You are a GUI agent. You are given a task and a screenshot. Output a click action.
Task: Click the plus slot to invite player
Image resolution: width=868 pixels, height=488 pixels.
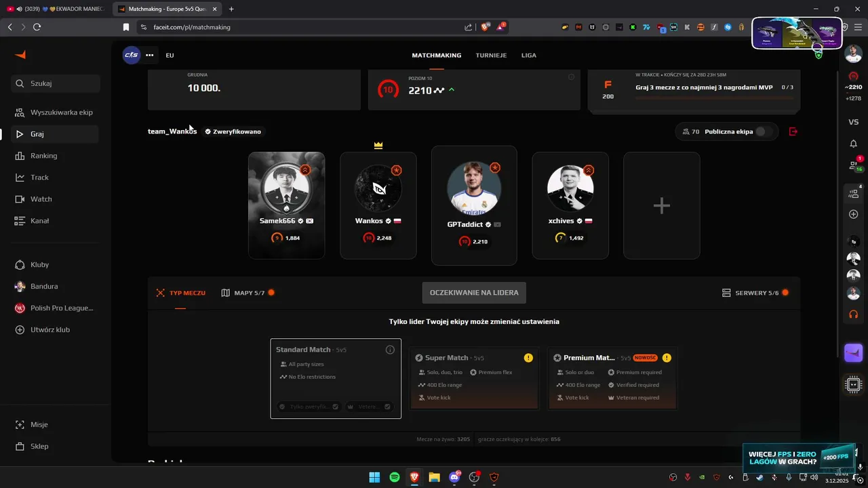(662, 205)
